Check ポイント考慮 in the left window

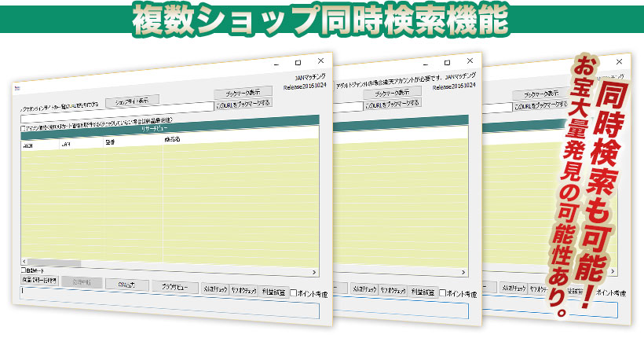tap(294, 293)
